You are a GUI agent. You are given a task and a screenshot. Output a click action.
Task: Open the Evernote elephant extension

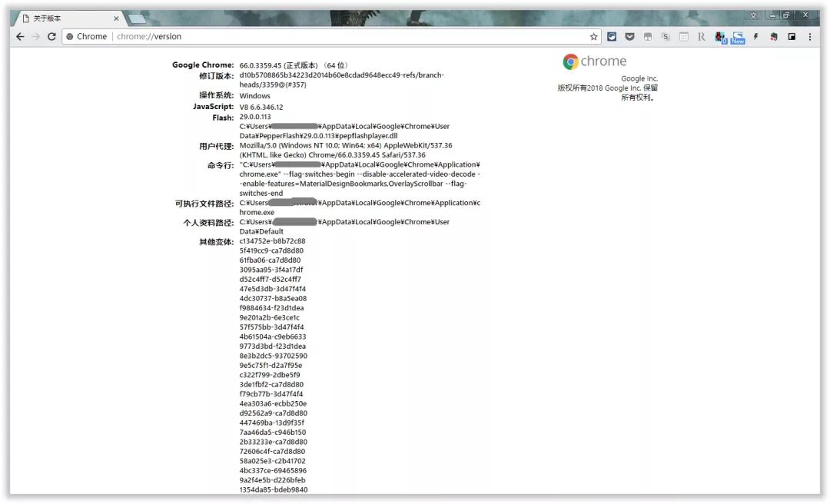pos(773,37)
